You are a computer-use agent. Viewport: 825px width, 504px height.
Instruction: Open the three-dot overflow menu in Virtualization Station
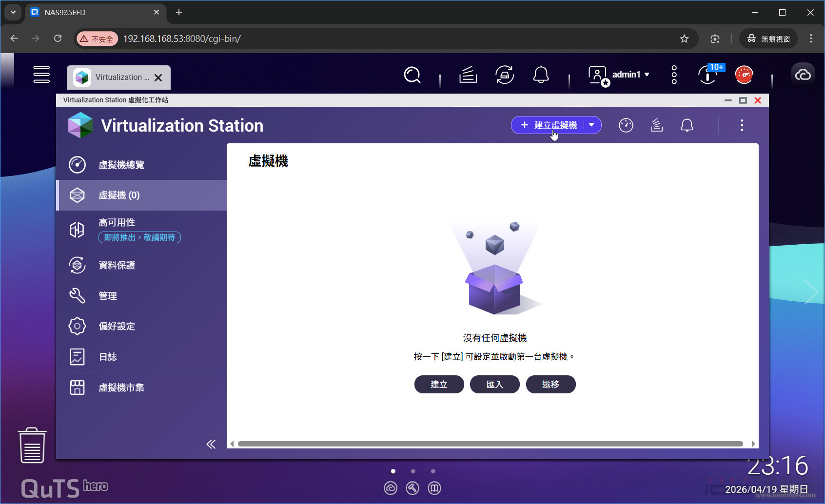[x=742, y=125]
